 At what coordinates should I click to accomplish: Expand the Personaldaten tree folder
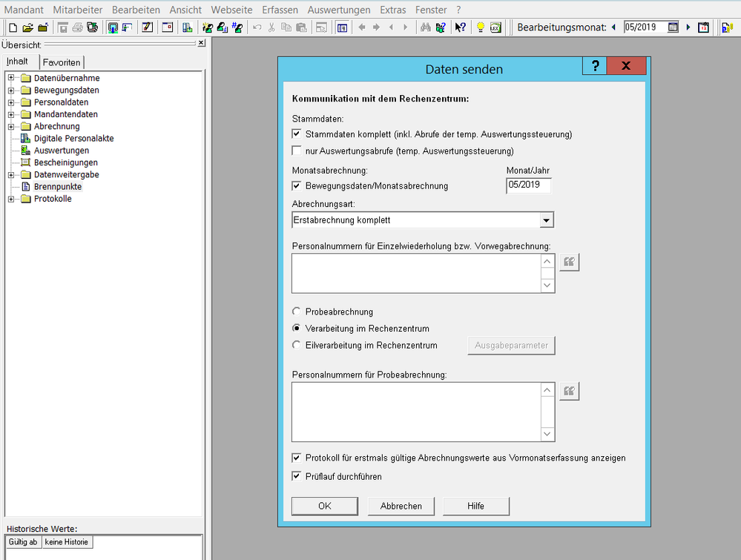pyautogui.click(x=11, y=102)
